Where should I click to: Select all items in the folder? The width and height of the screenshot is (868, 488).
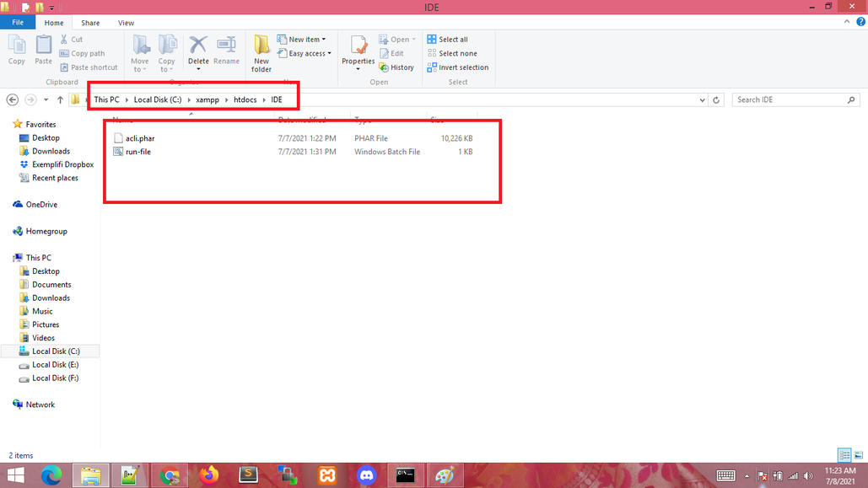[450, 38]
